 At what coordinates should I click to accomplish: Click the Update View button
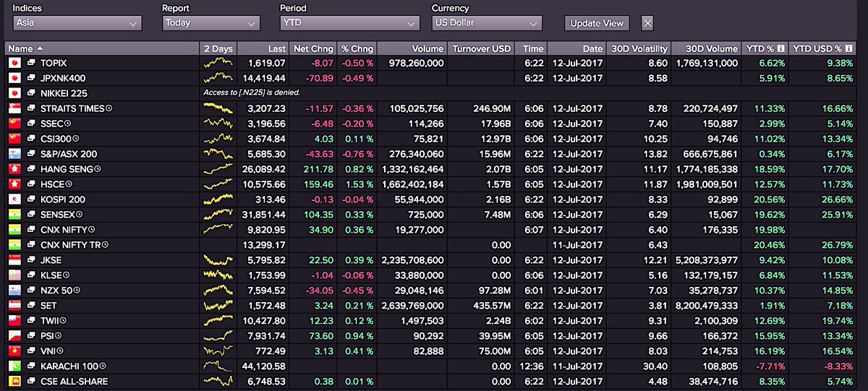(x=597, y=23)
